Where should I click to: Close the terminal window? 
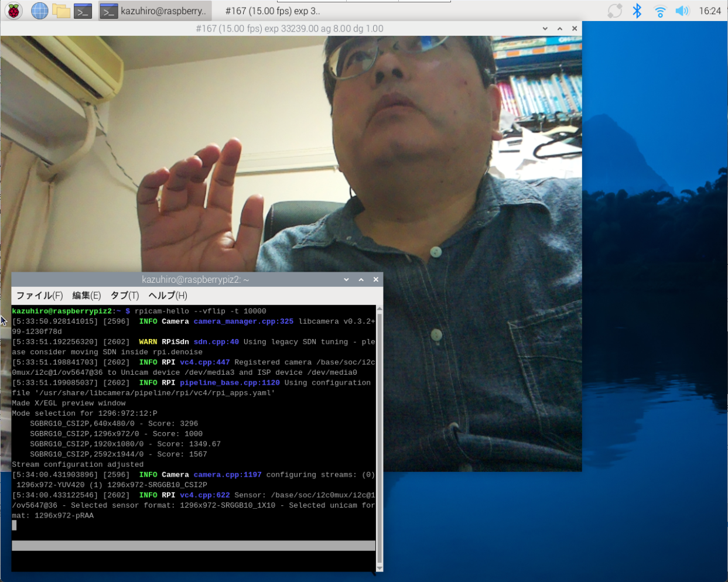pyautogui.click(x=376, y=280)
